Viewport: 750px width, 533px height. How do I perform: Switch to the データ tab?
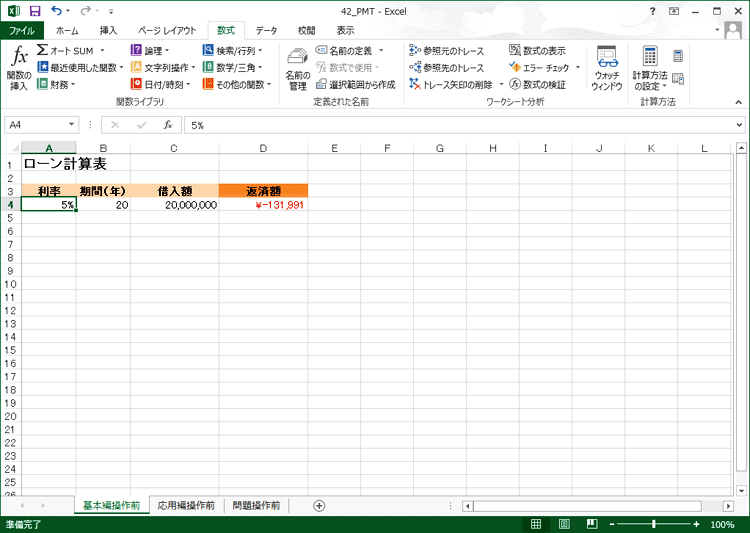point(266,31)
